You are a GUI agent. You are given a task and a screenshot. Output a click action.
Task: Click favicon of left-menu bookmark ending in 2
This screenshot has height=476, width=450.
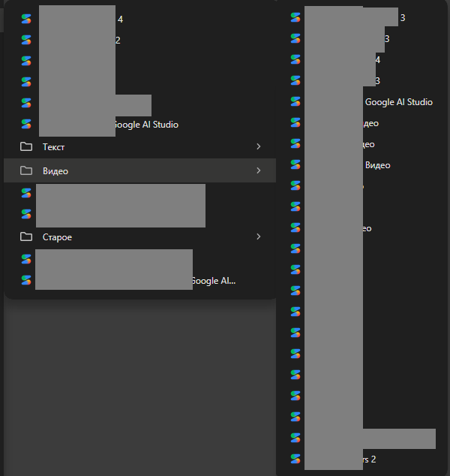tap(26, 40)
